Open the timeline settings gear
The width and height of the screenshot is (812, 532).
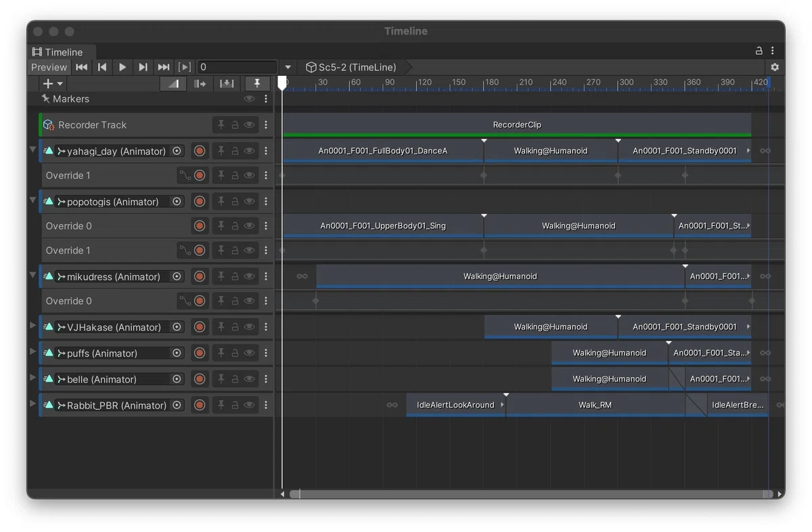[775, 67]
